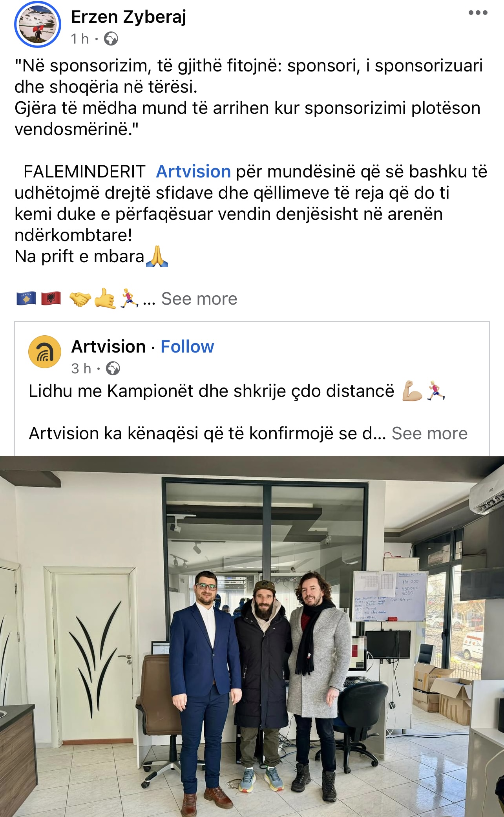The image size is (504, 817).
Task: Tap the handshake emoji in the post
Action: pos(80,299)
